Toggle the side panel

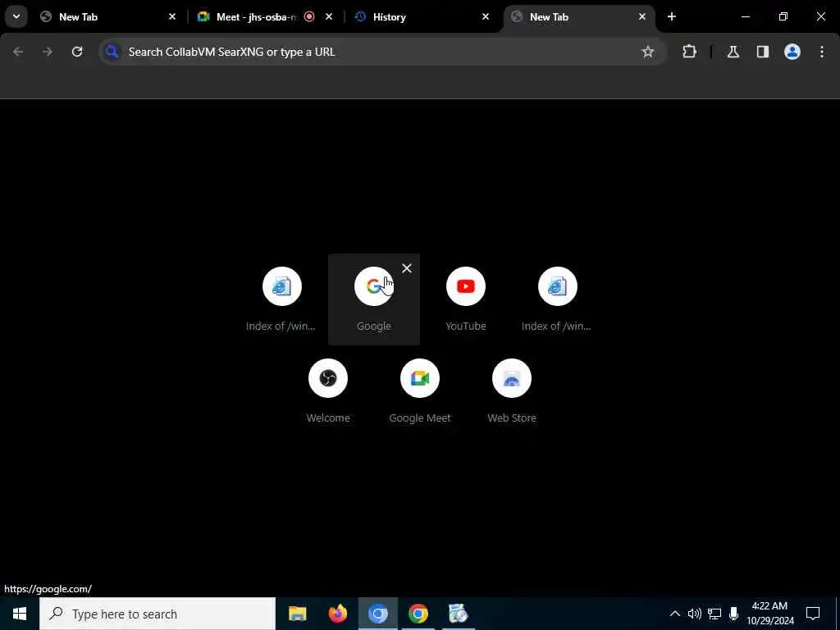762,52
